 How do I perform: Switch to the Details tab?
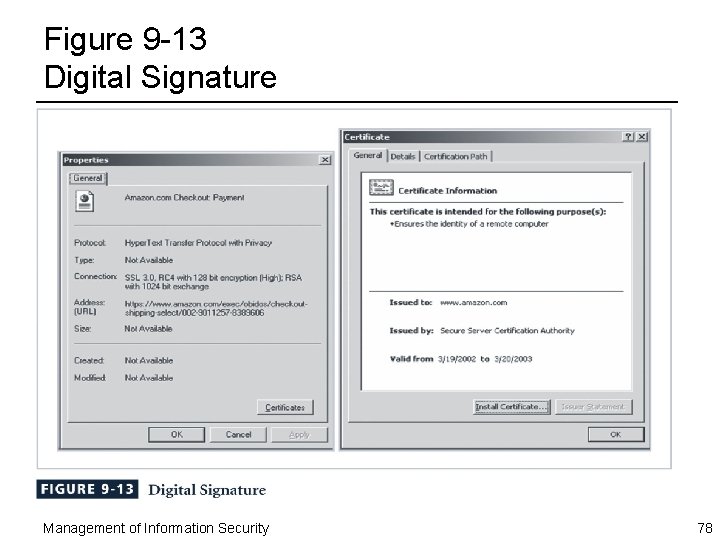tap(403, 157)
